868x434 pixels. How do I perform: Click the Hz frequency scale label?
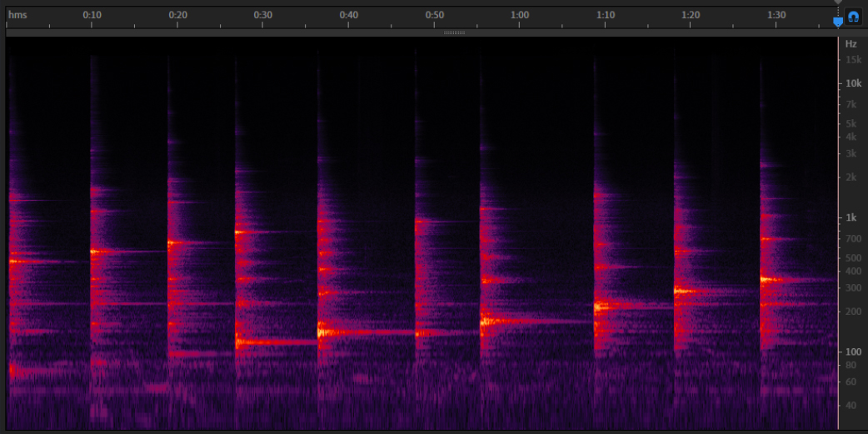click(x=851, y=43)
